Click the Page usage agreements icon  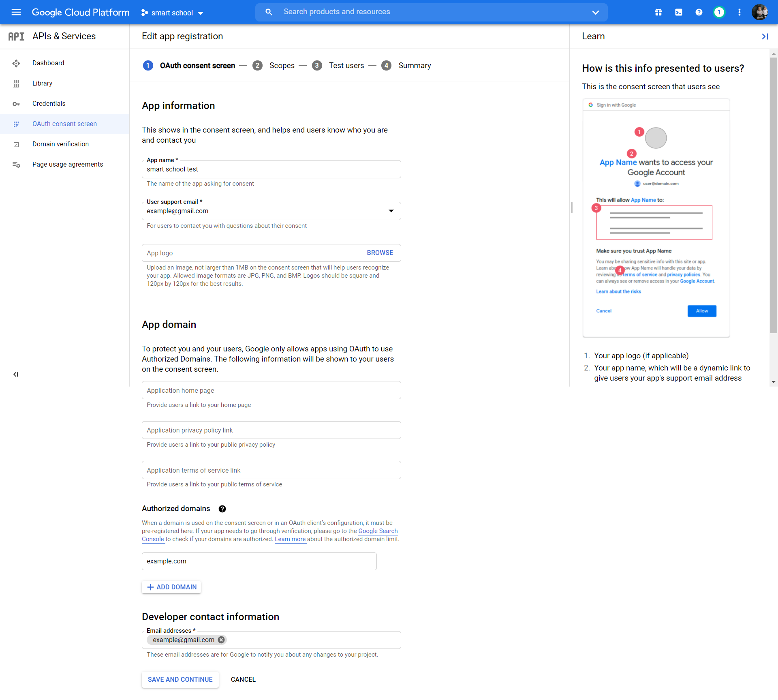pos(17,165)
